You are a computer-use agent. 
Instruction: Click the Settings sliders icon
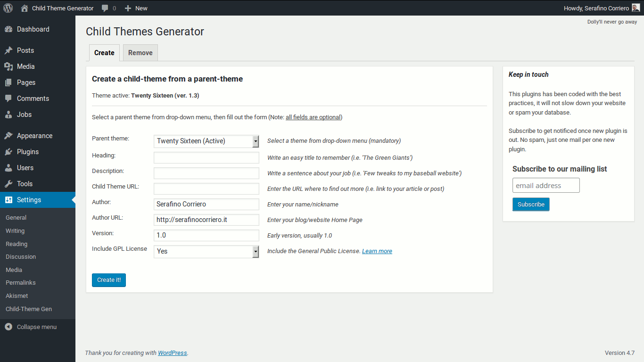[x=8, y=200]
